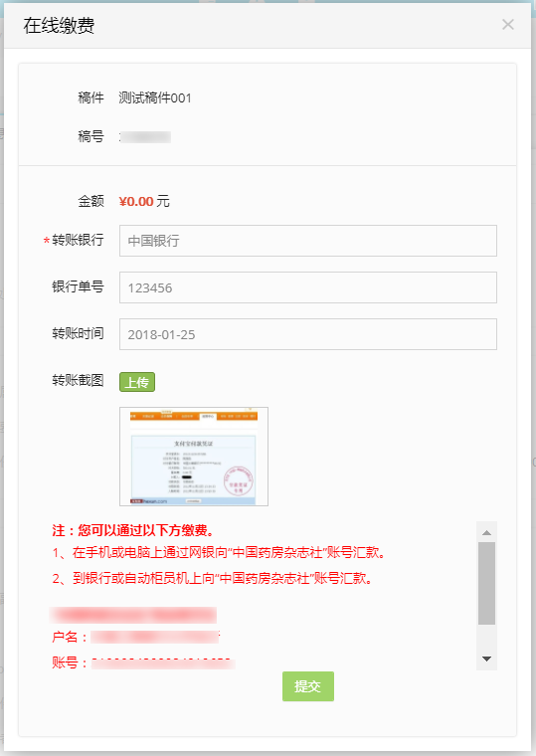Submit the payment with the 提交 button
536x756 pixels.
(x=308, y=686)
